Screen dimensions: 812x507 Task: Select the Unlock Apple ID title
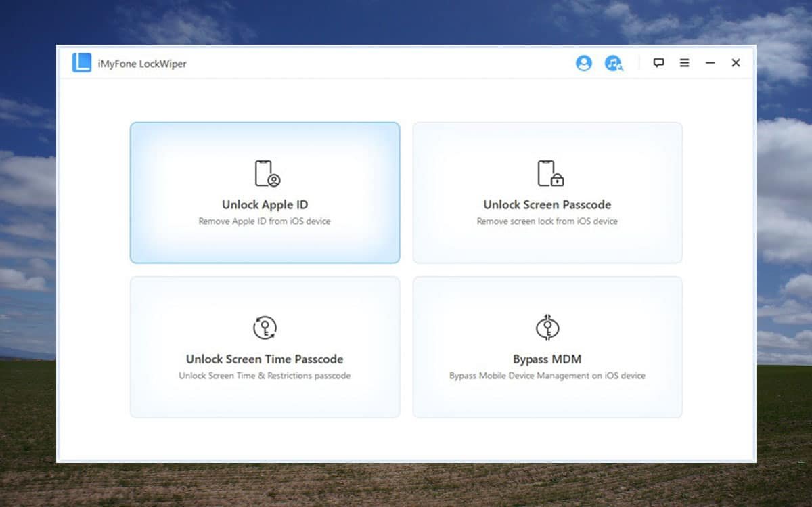pos(265,205)
